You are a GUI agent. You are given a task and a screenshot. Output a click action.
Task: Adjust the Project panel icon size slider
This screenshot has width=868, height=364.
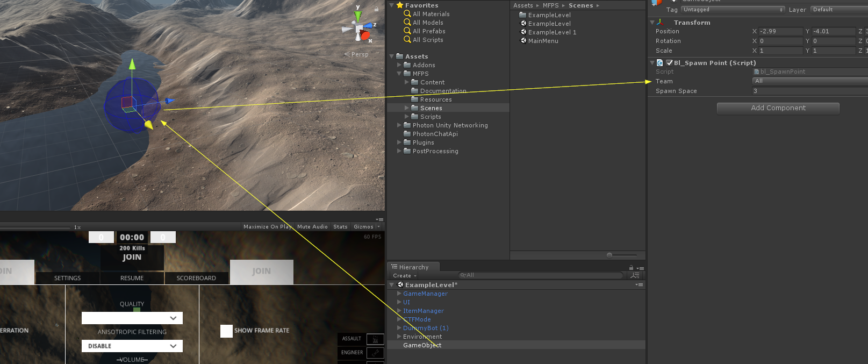610,255
